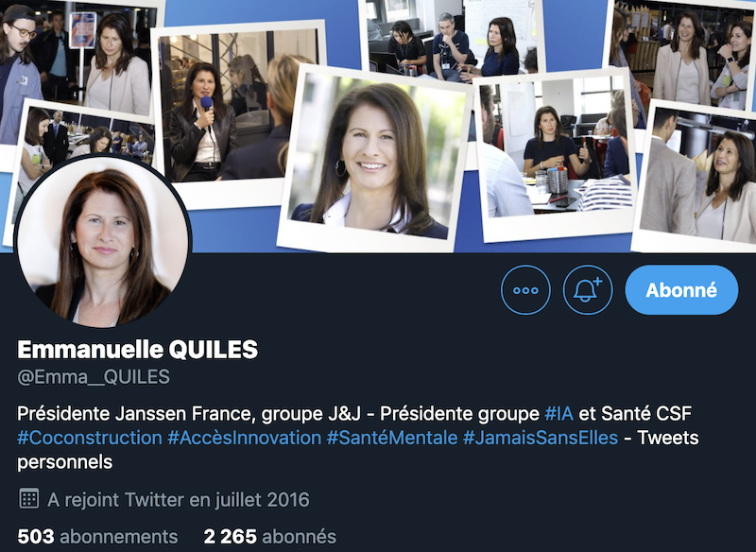Click the 'A rejoint Twitter en juillet 2016' text
Screen dimensions: 756x552
(x=179, y=499)
